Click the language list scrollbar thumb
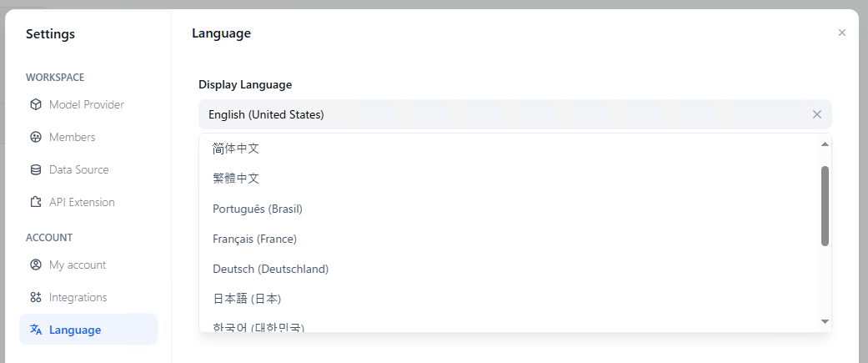This screenshot has height=363, width=868. (825, 205)
